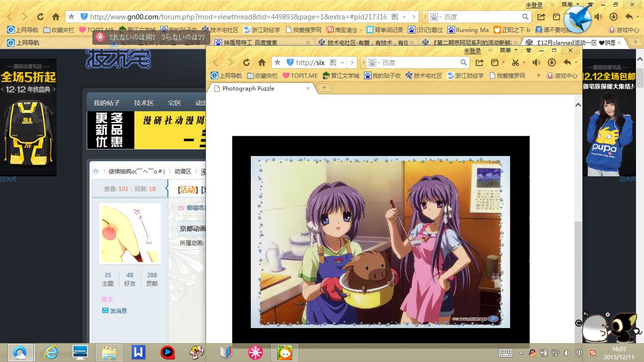Click the reload button in Photograph Puzzle window
The width and height of the screenshot is (644, 362).
click(246, 63)
